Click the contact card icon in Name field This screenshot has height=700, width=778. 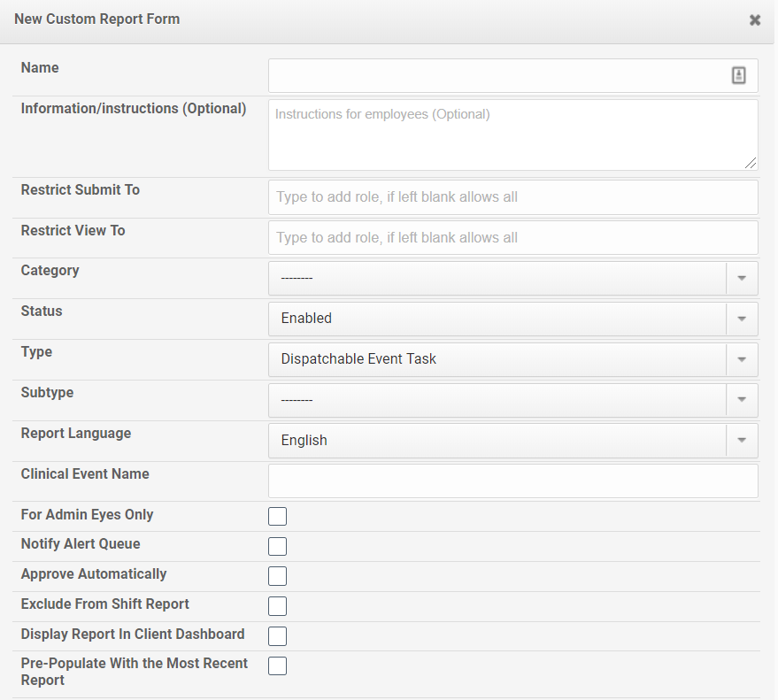tap(738, 76)
